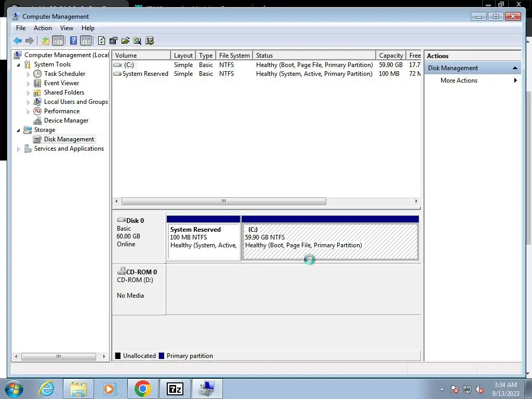532x399 pixels.
Task: Open Windows Explorer from the taskbar
Action: 78,389
